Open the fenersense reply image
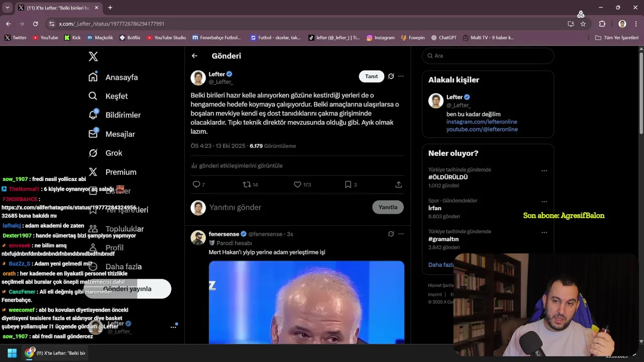The height and width of the screenshot is (362, 644). pyautogui.click(x=306, y=302)
